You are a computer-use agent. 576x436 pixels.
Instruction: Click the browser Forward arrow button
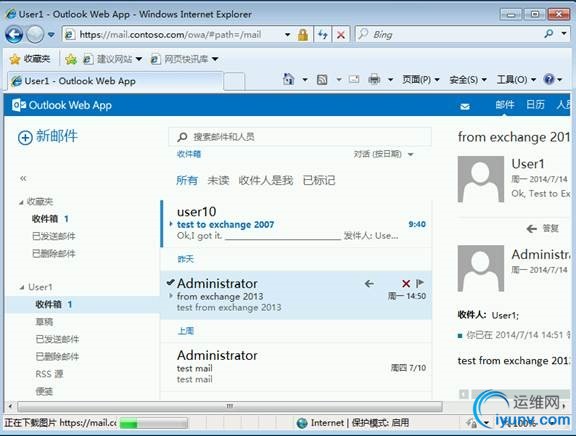35,35
